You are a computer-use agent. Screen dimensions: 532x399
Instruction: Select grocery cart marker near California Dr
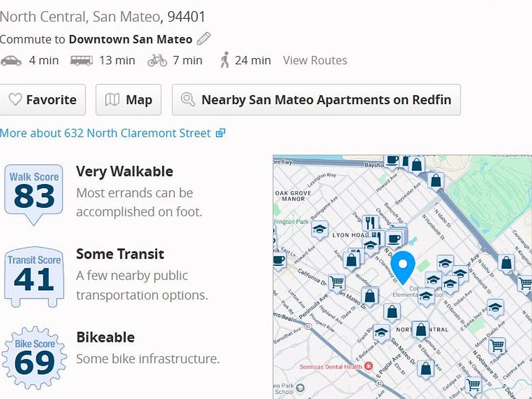tap(336, 283)
